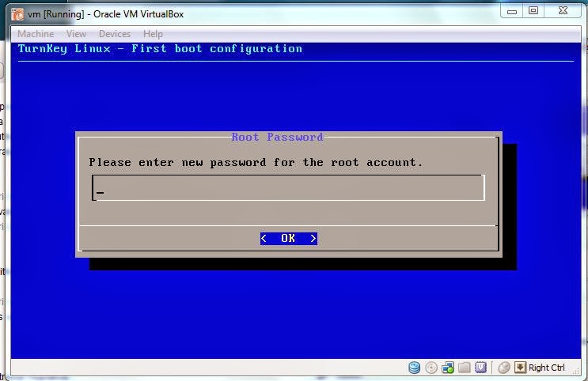
Task: Maximize the VirtualBox window
Action: 533,11
